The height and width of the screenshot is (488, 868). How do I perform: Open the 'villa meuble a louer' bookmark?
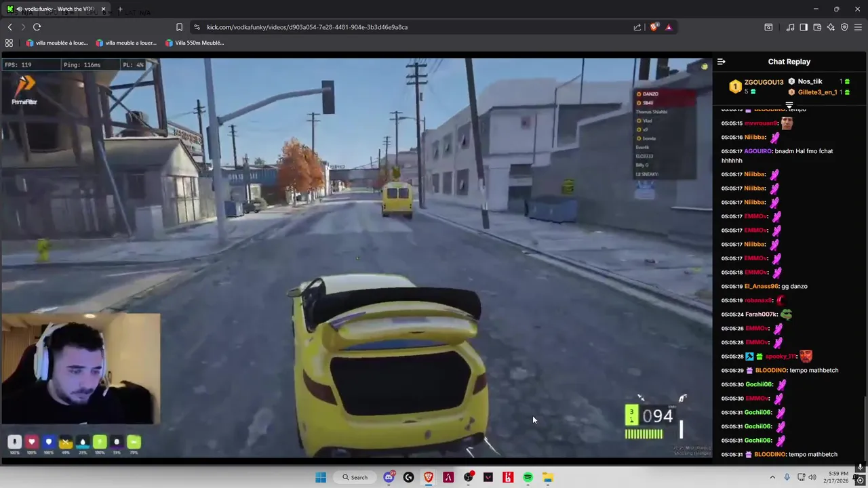126,43
